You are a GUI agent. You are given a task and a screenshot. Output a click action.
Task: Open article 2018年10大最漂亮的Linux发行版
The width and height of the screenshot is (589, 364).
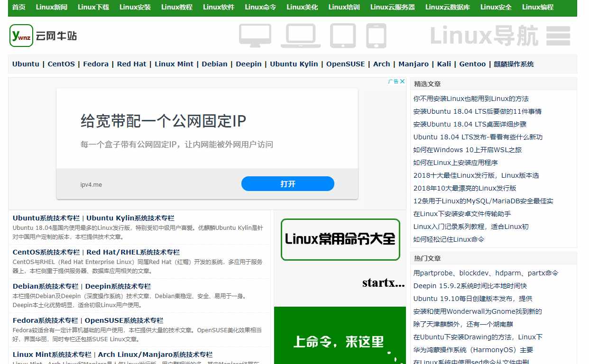pyautogui.click(x=465, y=188)
